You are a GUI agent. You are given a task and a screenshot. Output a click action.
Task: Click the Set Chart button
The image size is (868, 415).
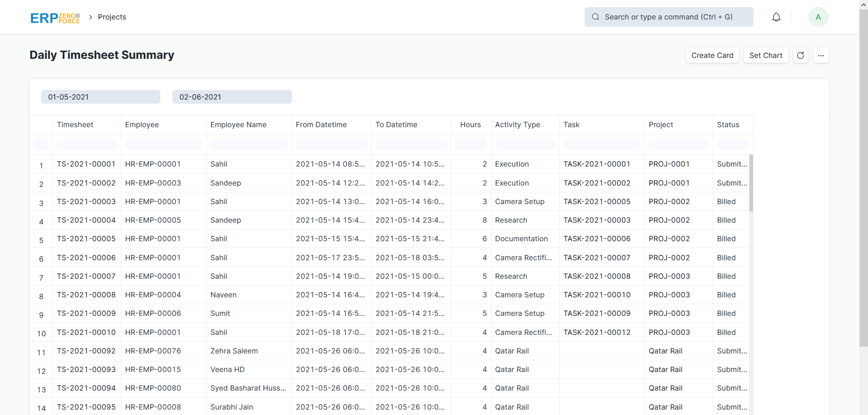tap(766, 55)
